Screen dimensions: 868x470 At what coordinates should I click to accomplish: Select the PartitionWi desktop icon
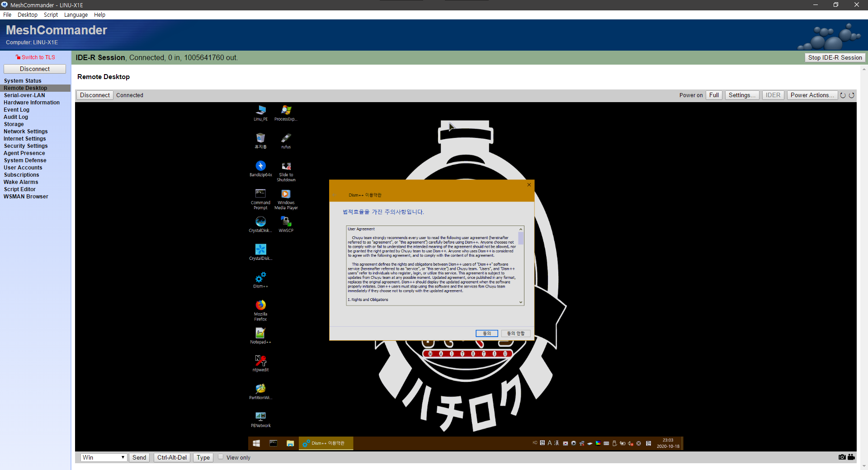260,391
